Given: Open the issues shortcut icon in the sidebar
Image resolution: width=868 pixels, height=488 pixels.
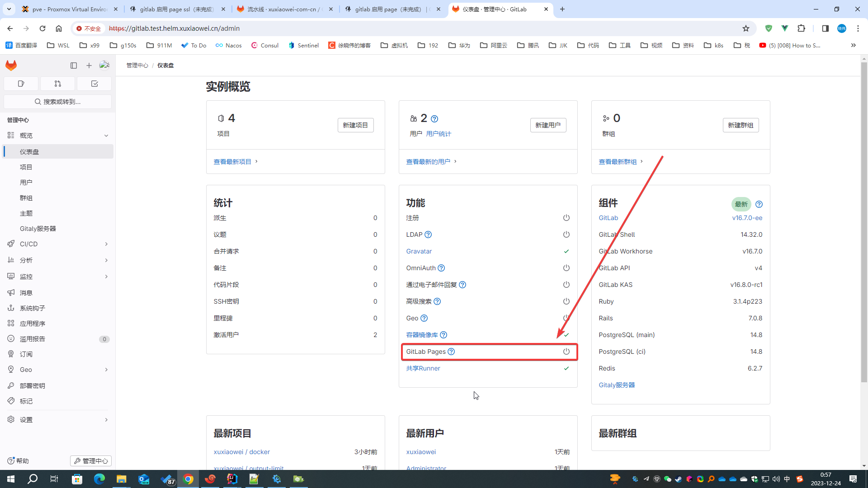Looking at the screenshot, I should pos(21,84).
